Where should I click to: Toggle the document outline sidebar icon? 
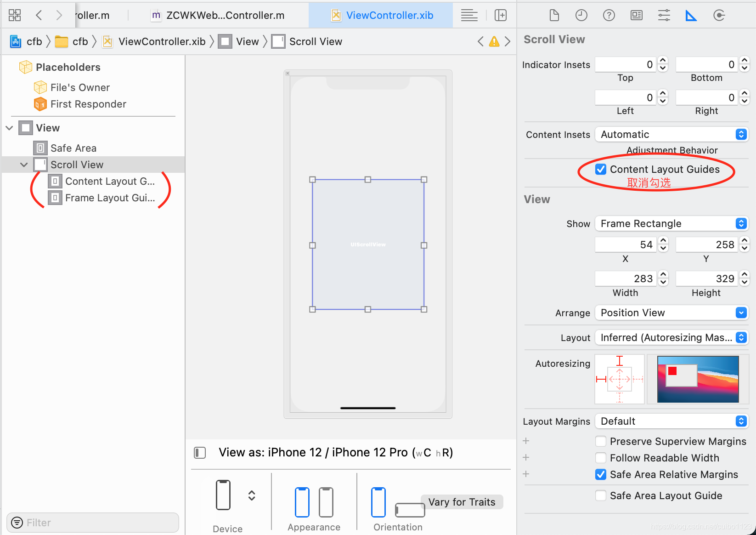[x=200, y=453]
